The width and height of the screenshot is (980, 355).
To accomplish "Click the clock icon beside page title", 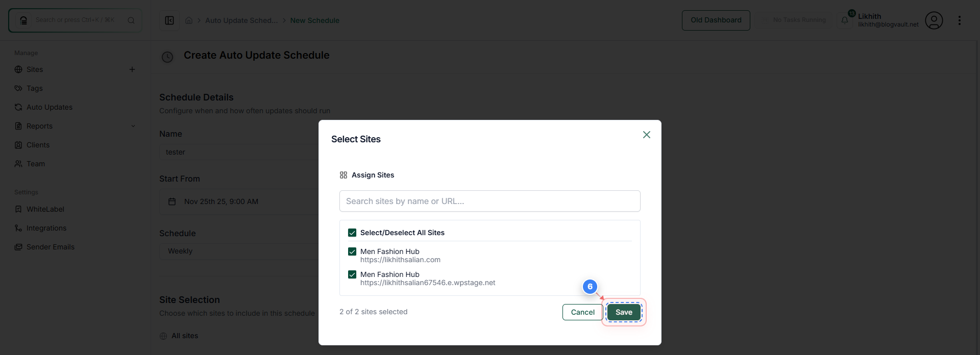I will tap(167, 57).
